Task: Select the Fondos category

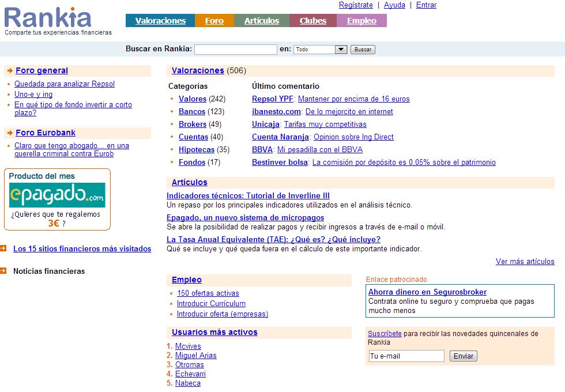Action: click(x=192, y=163)
